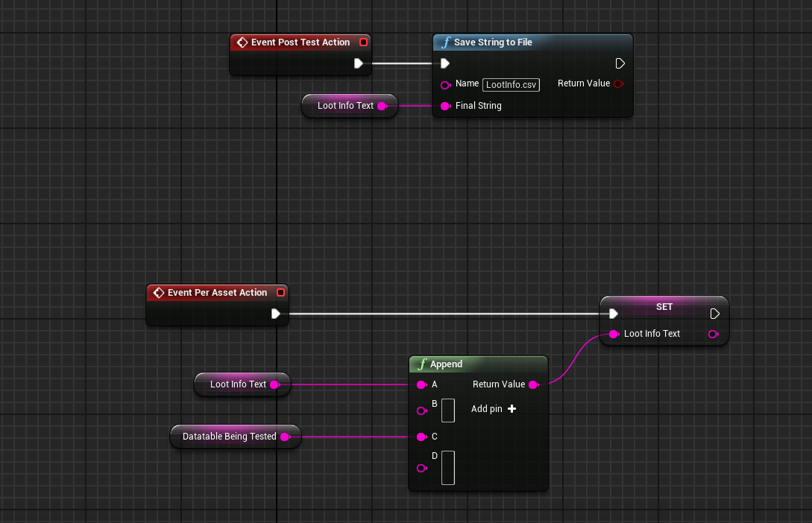Click the SET node exec output pin

pyautogui.click(x=715, y=314)
